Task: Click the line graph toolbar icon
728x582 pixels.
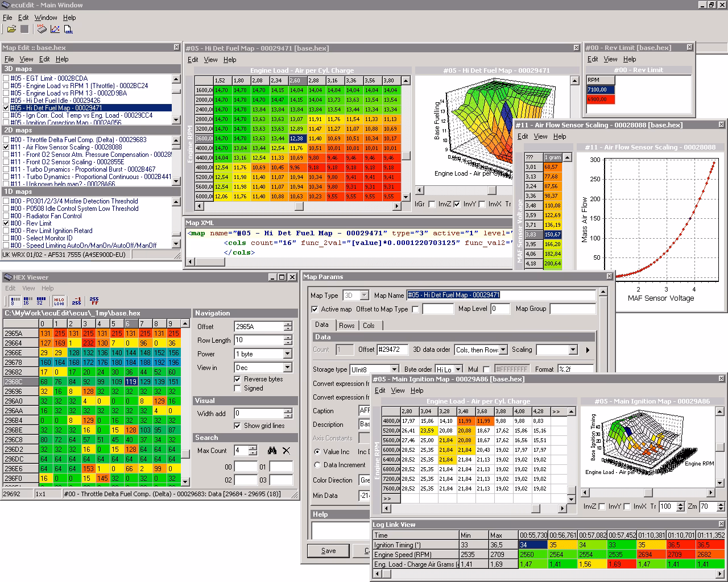Action: [x=55, y=29]
